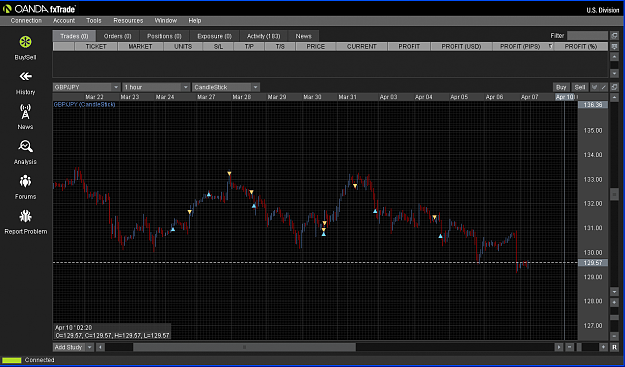The image size is (625, 367).
Task: Click chart horizontal scroll right arrow
Action: (559, 347)
